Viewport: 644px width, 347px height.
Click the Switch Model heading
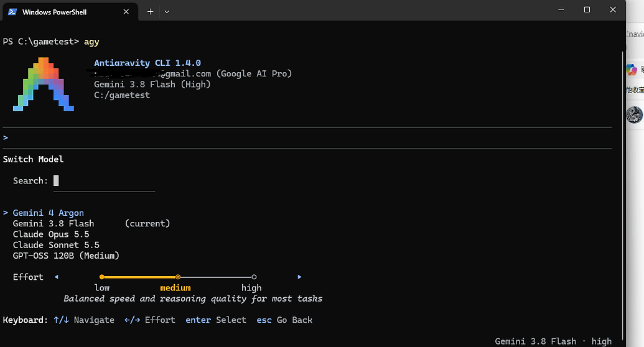click(33, 159)
